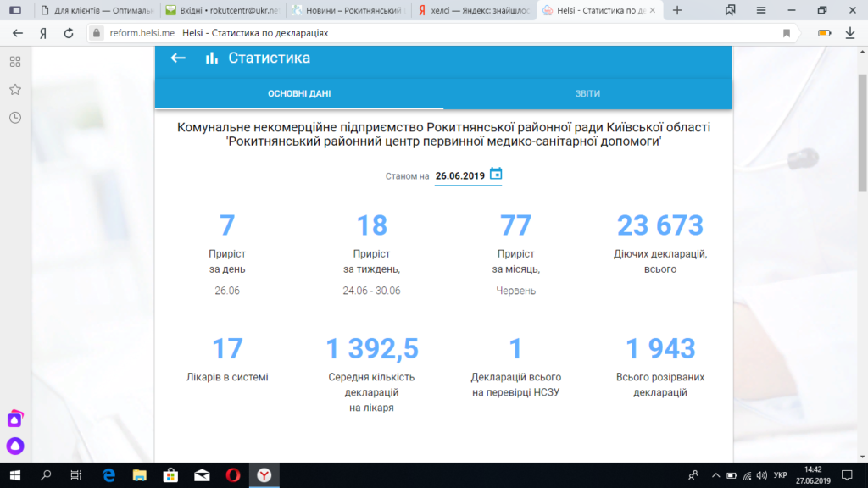Open Task View on the taskbar

click(76, 475)
